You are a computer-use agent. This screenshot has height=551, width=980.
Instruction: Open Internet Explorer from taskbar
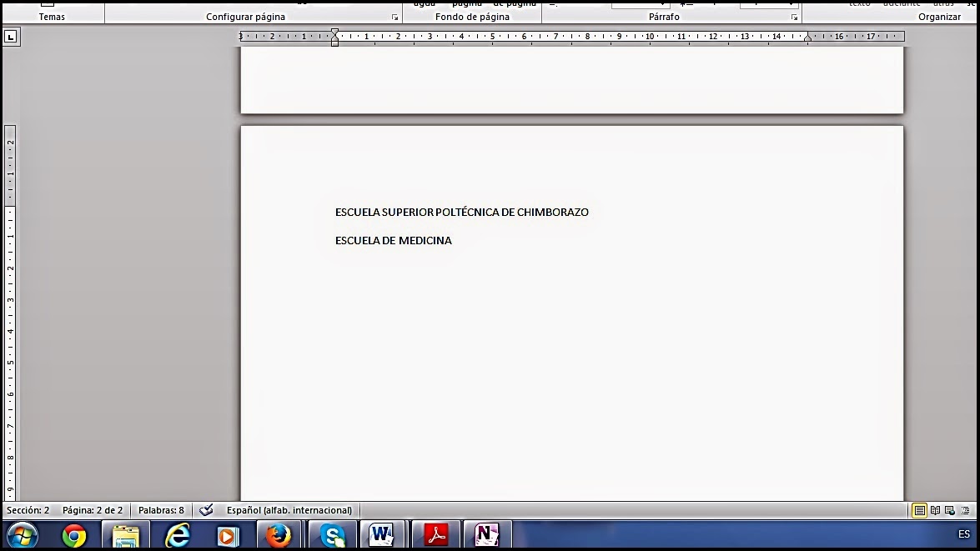coord(178,535)
